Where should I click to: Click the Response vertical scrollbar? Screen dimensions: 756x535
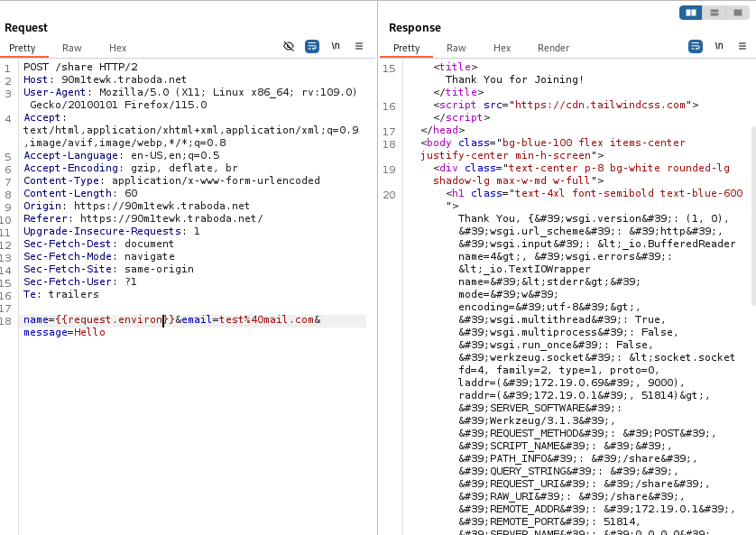point(753,216)
